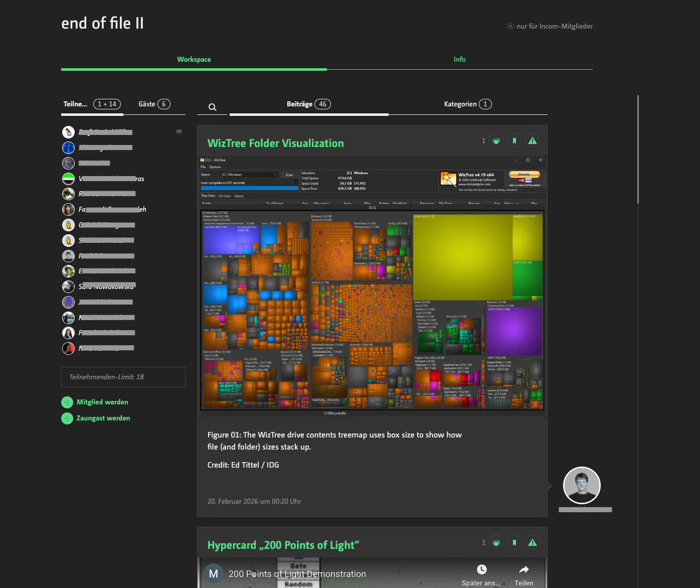
Task: Open the Beiträge 46 tab
Action: tap(309, 104)
